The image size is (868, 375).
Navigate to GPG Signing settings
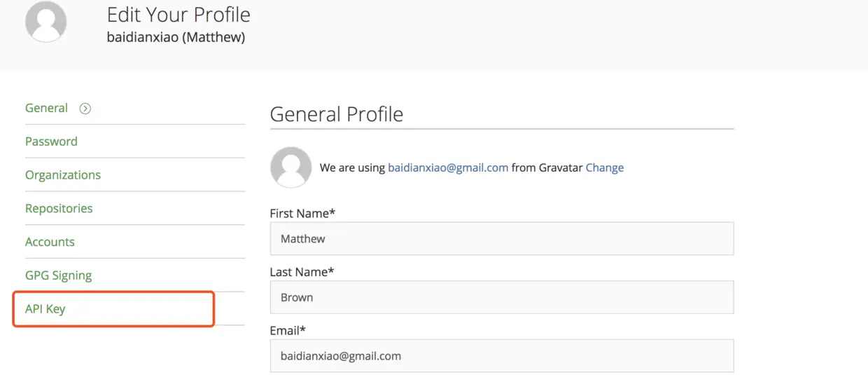(x=58, y=276)
